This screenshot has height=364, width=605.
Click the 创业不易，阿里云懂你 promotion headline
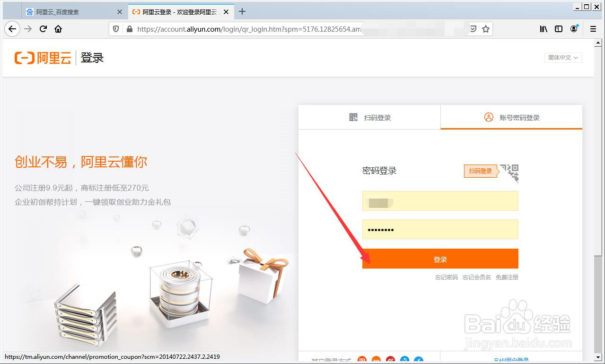[81, 162]
